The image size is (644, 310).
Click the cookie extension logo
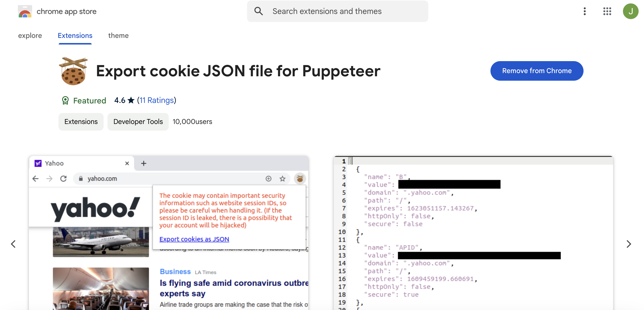(73, 71)
